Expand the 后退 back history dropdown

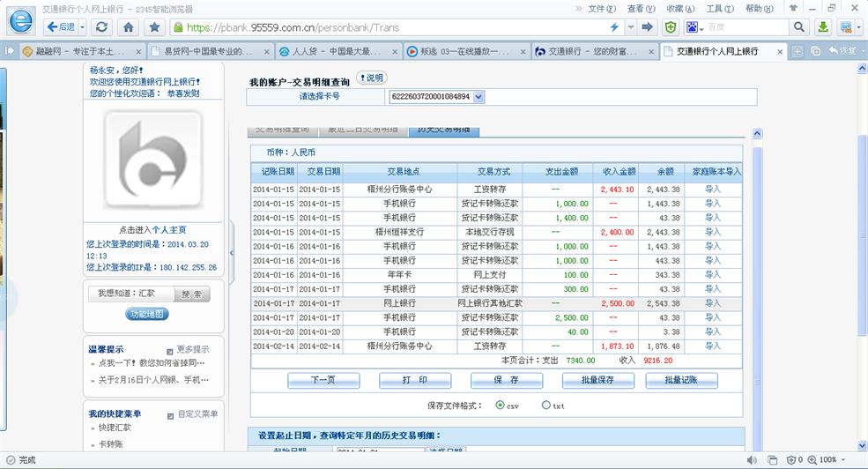[x=81, y=27]
